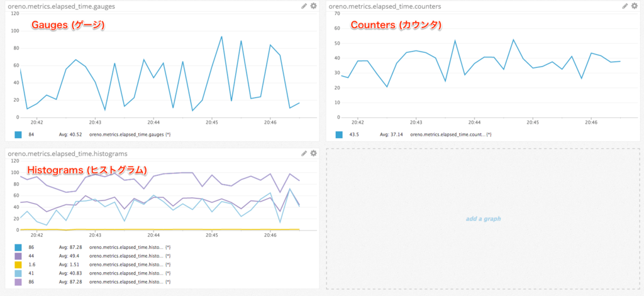This screenshot has height=296, width=644.
Task: Click the 41 value in histograms legend
Action: [x=31, y=273]
